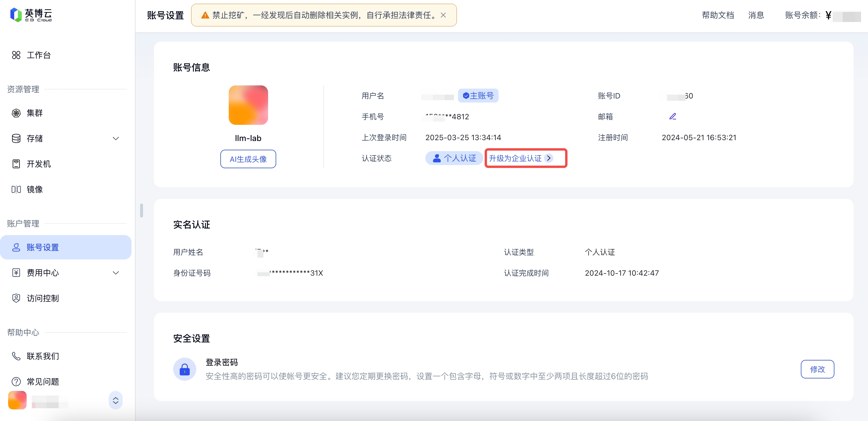Click the AI生成头像 button
The image size is (868, 421).
coord(248,159)
